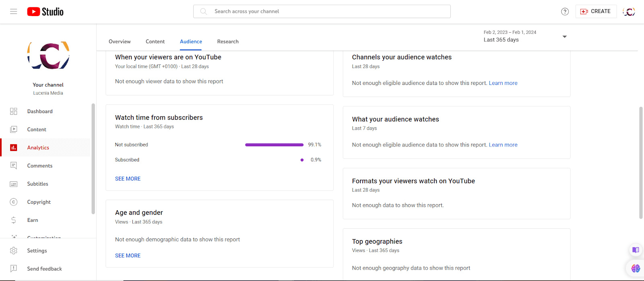Switch to the Research tab
Image resolution: width=644 pixels, height=281 pixels.
[228, 41]
